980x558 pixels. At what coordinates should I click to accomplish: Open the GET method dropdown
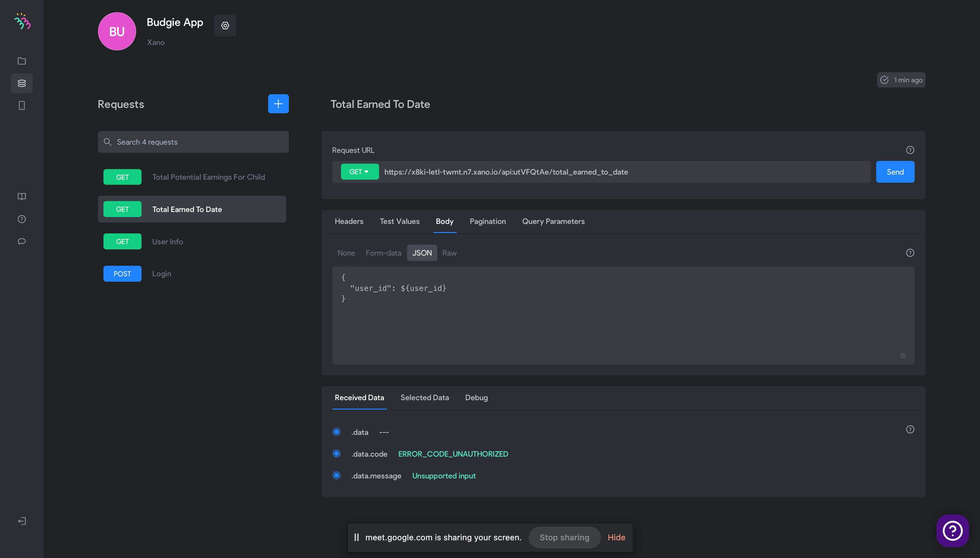(359, 172)
